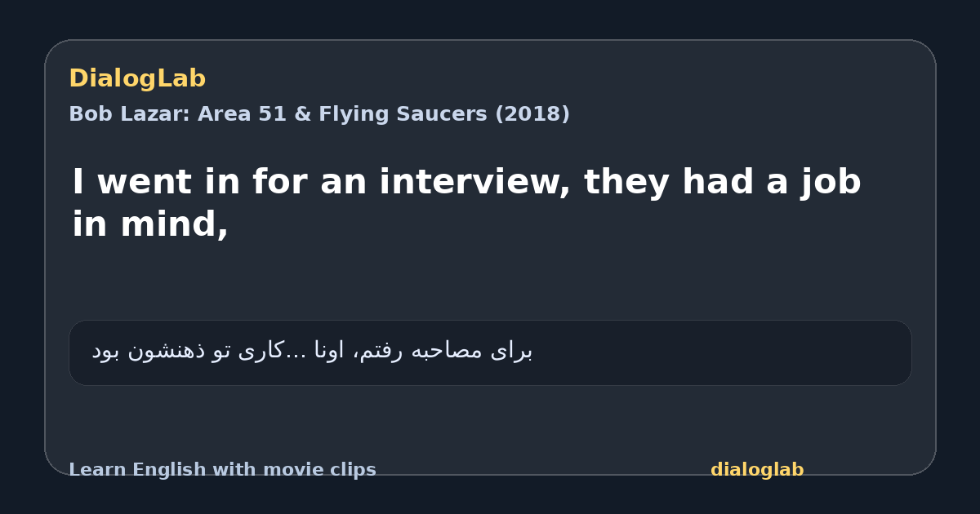Click the Persian translation box
Viewport: 980px width, 514px height.
click(490, 352)
